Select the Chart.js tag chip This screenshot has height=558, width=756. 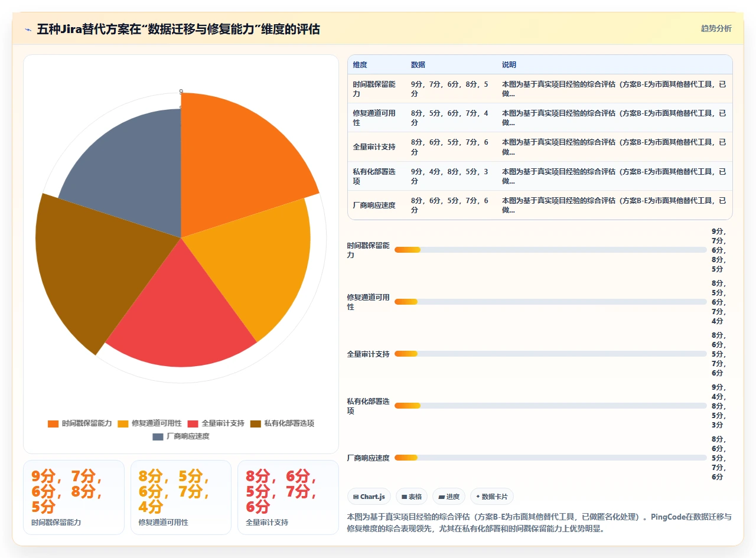pyautogui.click(x=369, y=497)
